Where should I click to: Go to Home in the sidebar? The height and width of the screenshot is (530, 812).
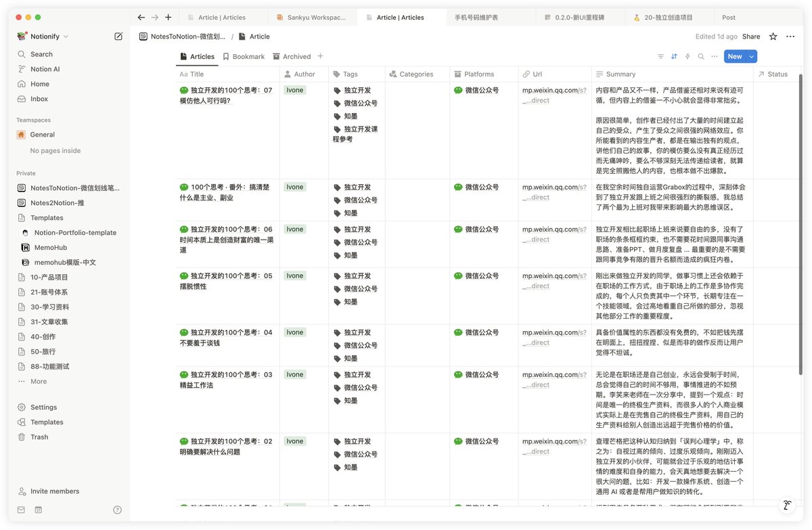coord(40,84)
